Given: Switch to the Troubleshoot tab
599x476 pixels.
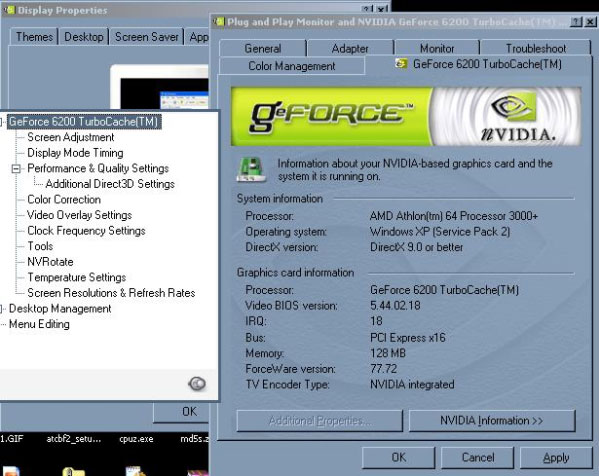Looking at the screenshot, I should pos(536,49).
